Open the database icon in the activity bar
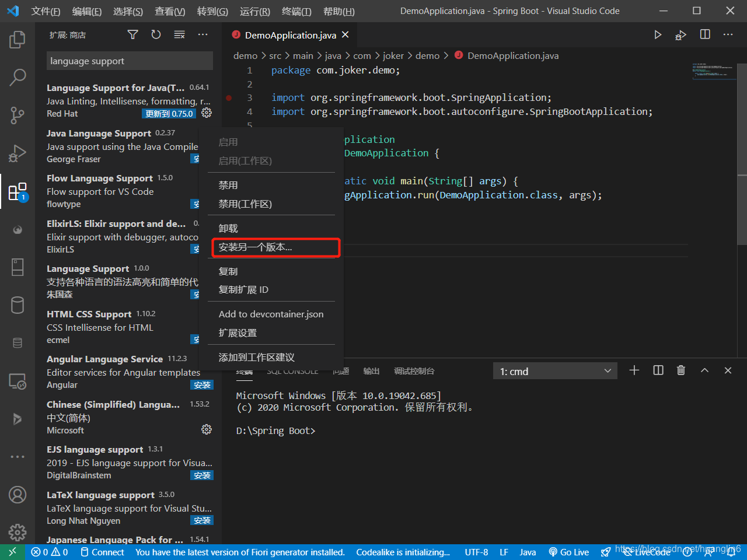Screen dimensions: 747x560 (x=18, y=305)
